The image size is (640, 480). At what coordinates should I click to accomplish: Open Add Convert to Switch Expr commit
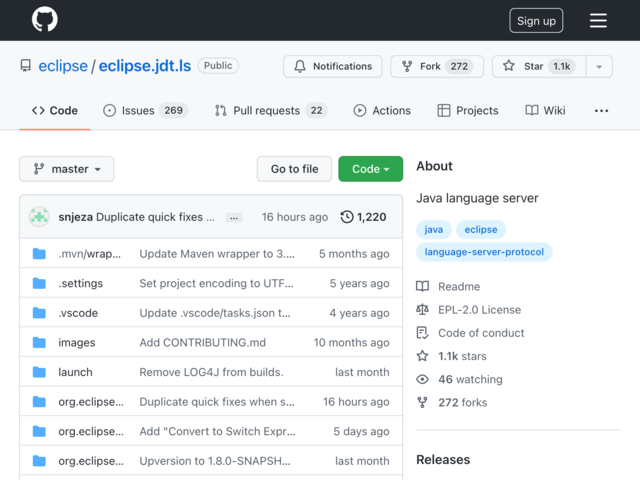pos(217,431)
